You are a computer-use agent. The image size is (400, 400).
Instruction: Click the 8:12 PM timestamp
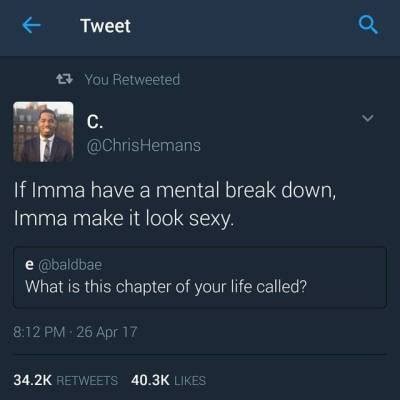39,332
